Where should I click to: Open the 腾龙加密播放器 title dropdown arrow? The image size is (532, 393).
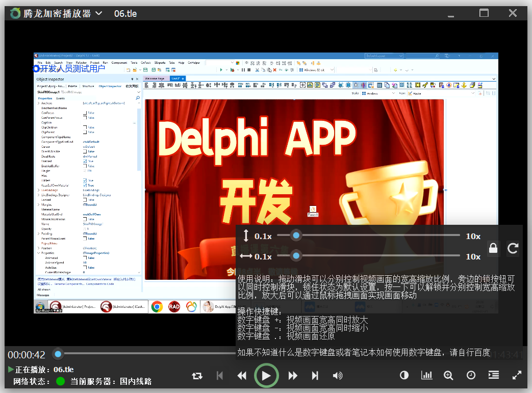click(99, 13)
